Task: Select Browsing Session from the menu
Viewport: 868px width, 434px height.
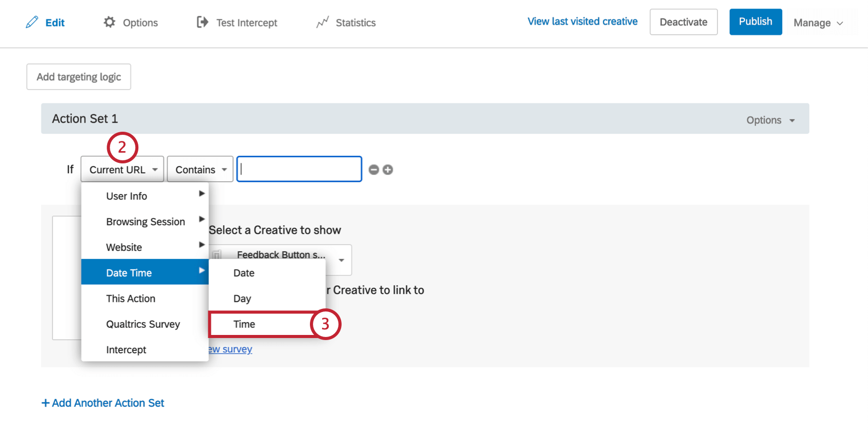Action: [x=146, y=221]
